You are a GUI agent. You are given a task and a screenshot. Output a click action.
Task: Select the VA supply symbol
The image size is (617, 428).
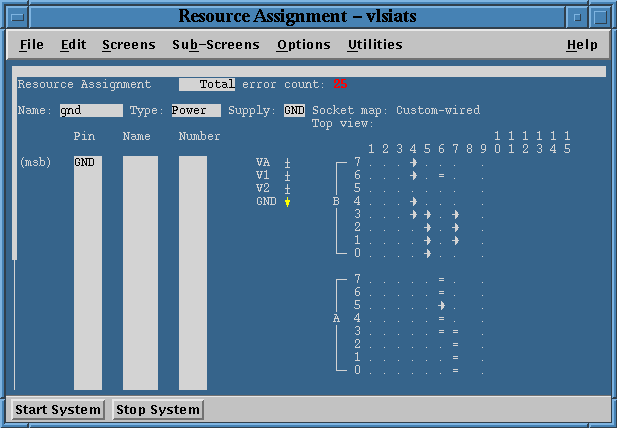coord(288,163)
